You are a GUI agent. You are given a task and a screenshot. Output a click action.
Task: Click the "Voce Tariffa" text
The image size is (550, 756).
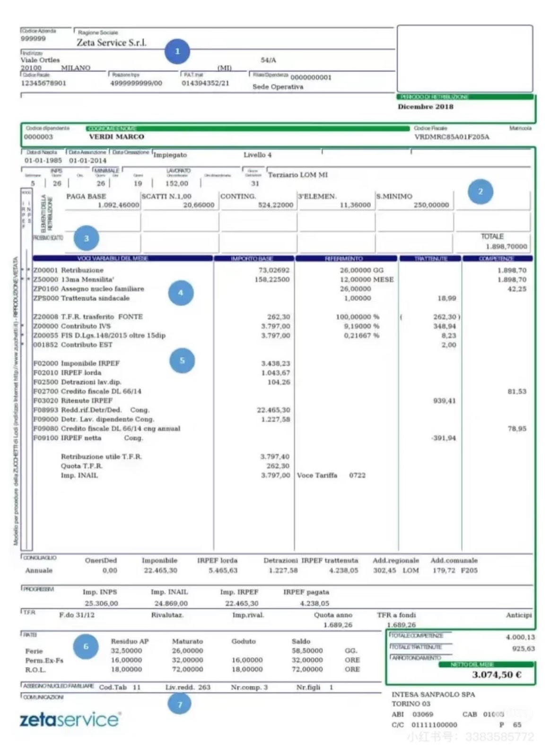[317, 475]
